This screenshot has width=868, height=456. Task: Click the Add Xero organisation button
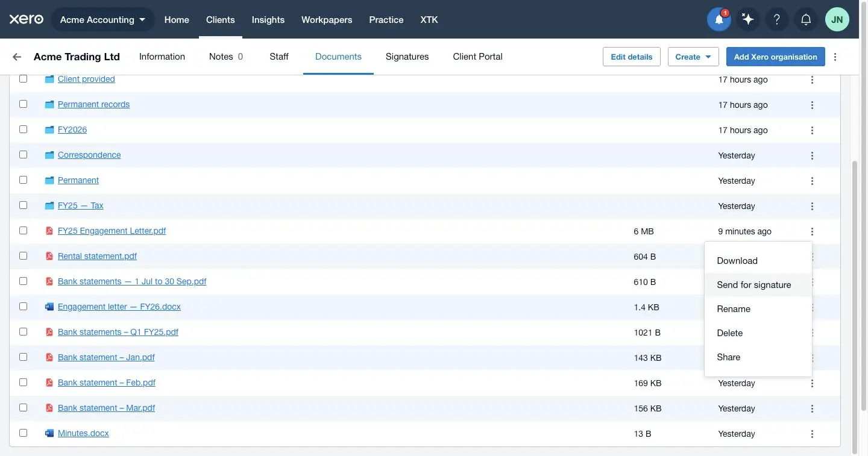click(776, 57)
